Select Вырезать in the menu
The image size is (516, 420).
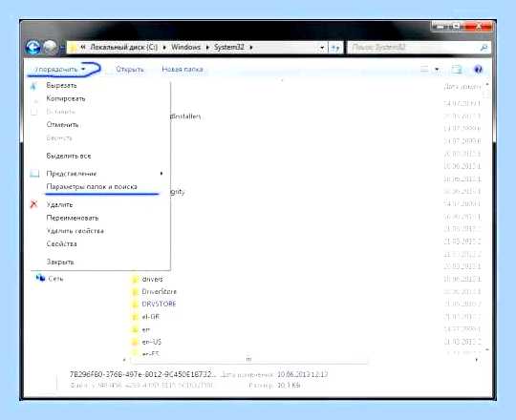tap(61, 86)
